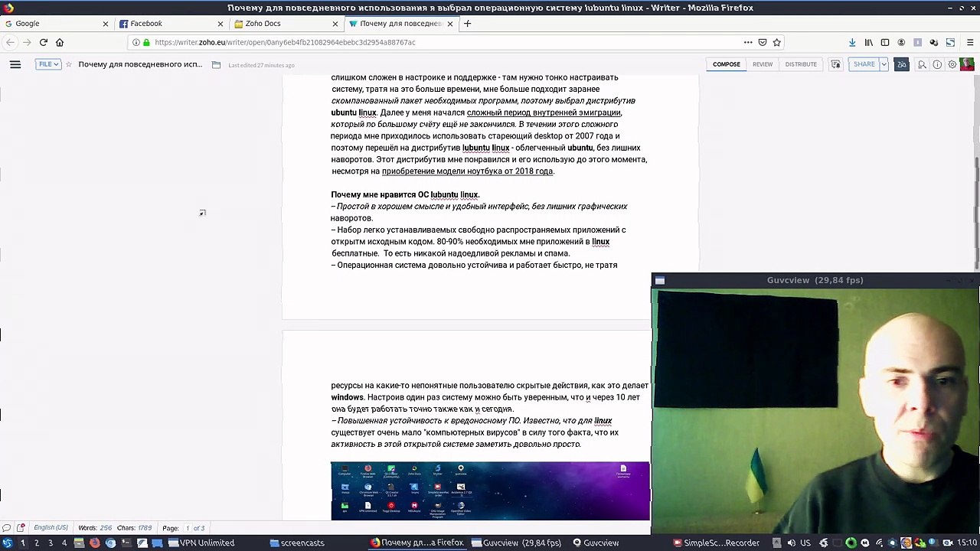Open Firefox library icon

click(x=868, y=43)
